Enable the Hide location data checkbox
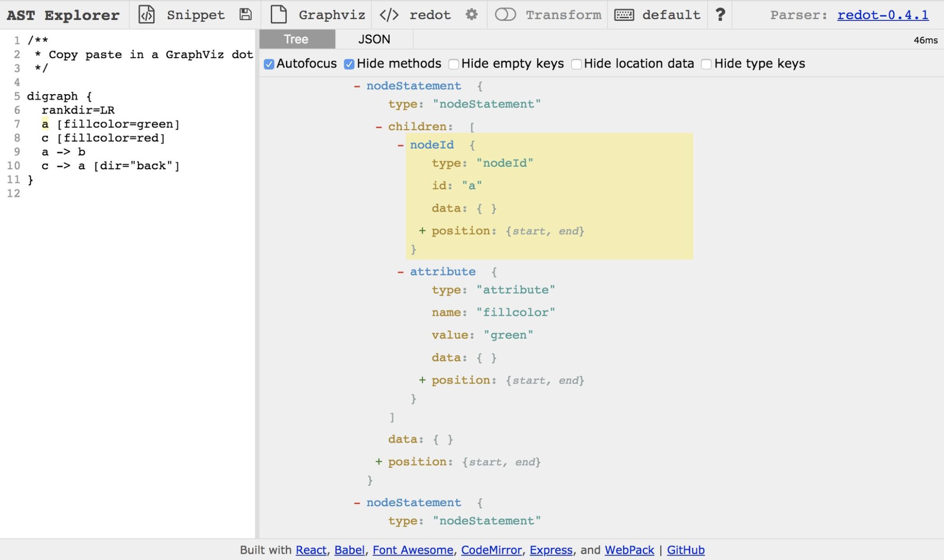 [x=576, y=64]
